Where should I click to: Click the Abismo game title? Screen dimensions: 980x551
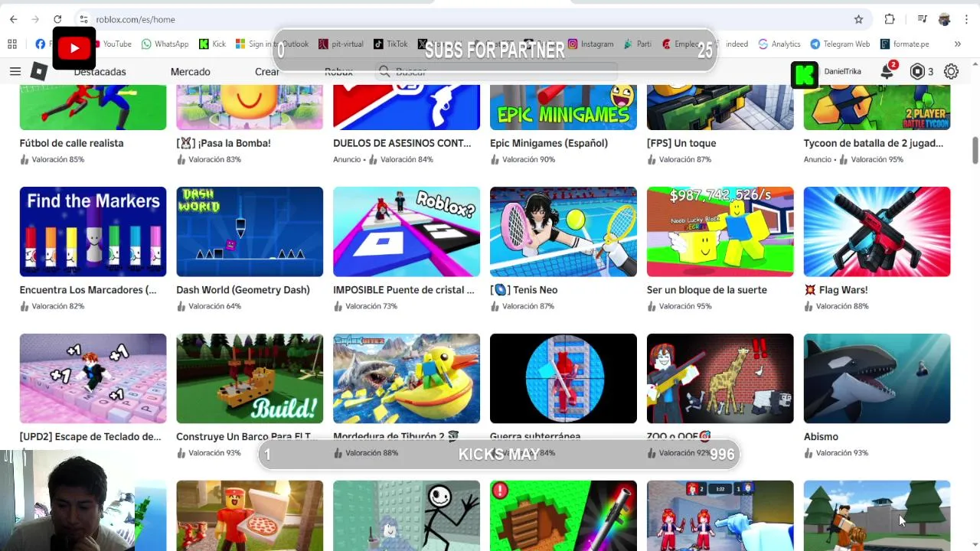(x=821, y=437)
